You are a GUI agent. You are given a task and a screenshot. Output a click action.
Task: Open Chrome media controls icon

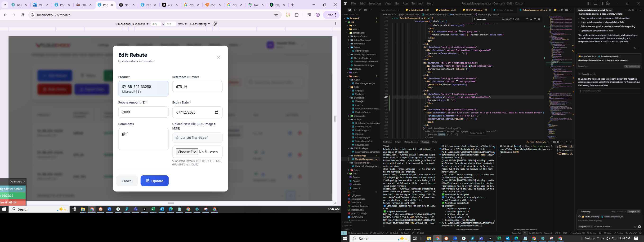point(309,15)
